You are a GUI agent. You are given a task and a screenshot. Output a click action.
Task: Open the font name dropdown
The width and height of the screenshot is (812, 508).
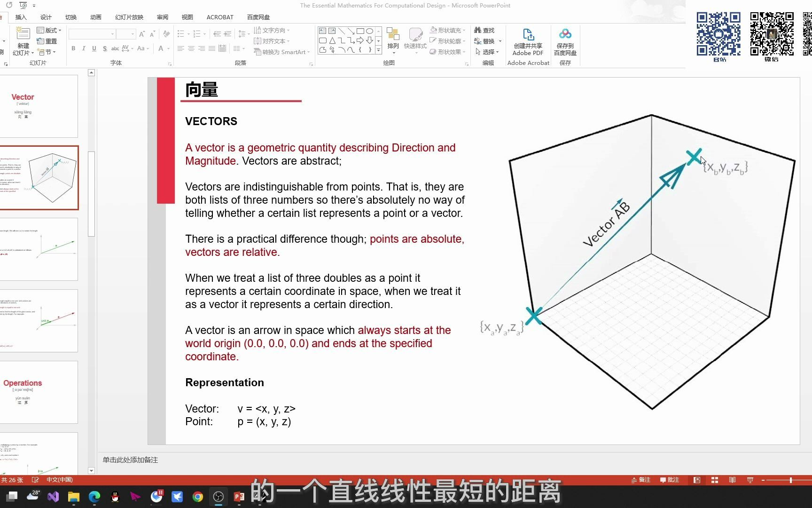point(112,34)
